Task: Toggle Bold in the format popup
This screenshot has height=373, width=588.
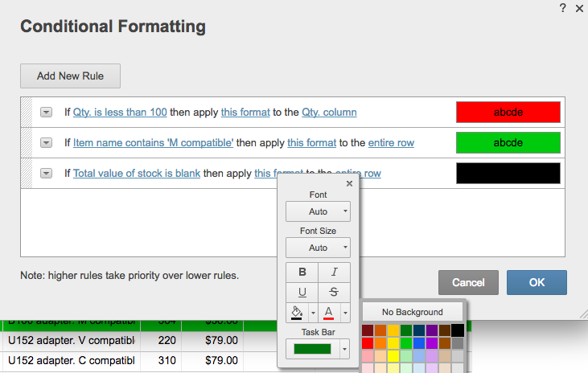Action: (x=302, y=273)
